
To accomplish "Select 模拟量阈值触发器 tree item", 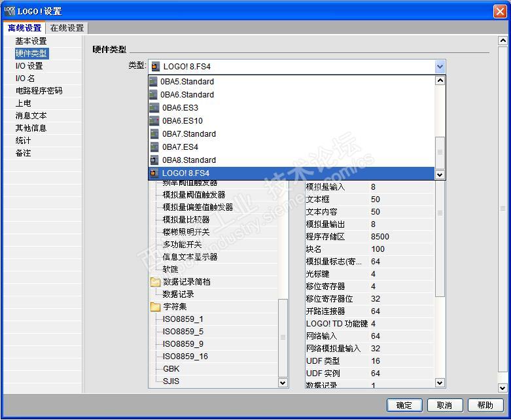I will click(x=194, y=195).
